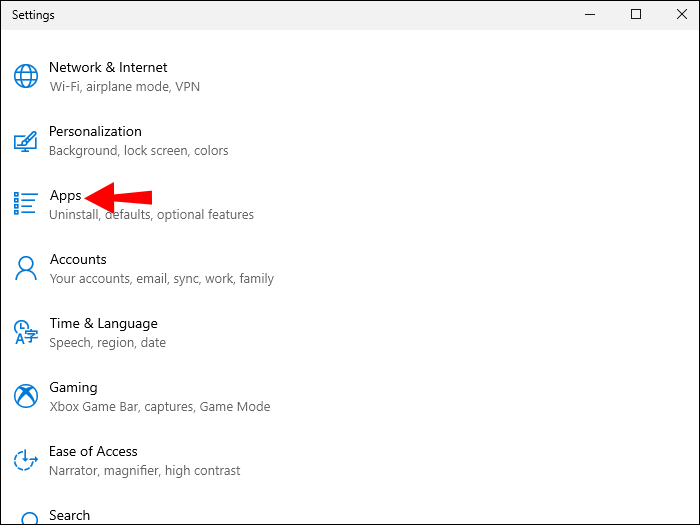Maximize the Settings window
This screenshot has width=700, height=525.
(636, 14)
